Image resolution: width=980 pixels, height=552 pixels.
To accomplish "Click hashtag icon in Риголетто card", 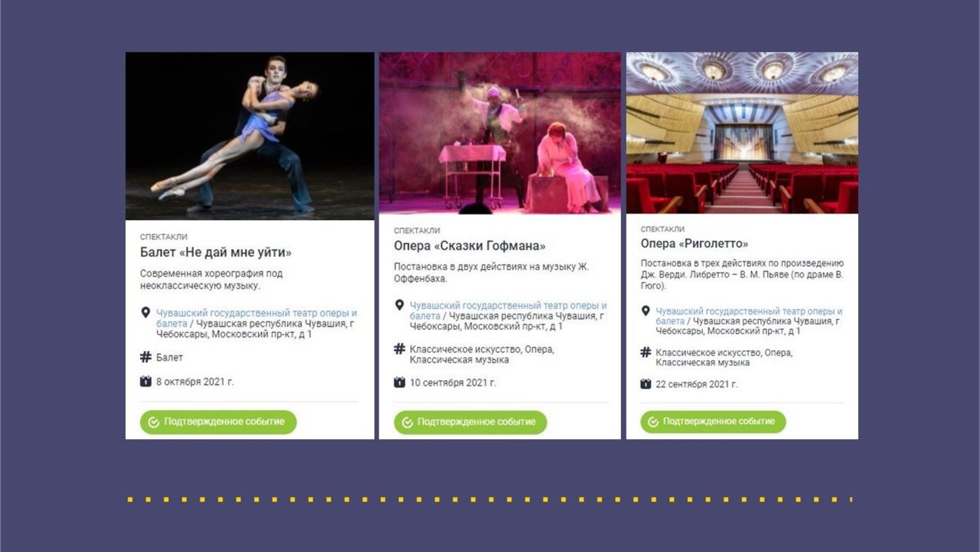I will [645, 352].
